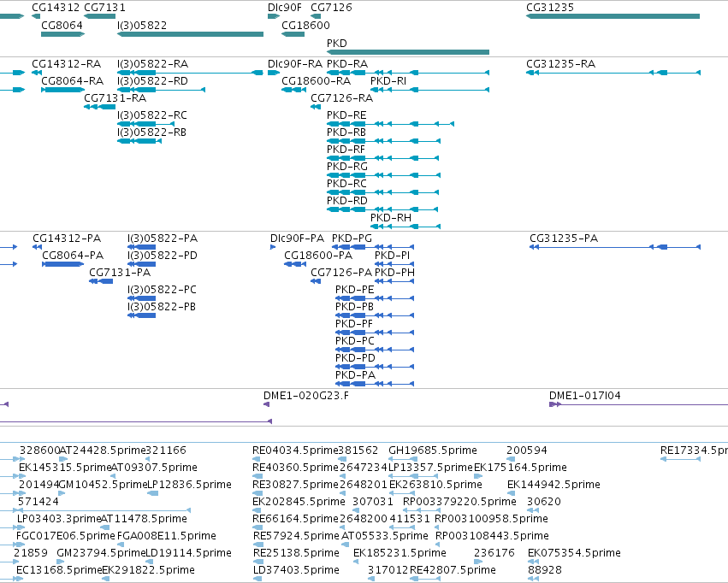Click transcript PKD-RG
728x583 pixels.
click(346, 167)
